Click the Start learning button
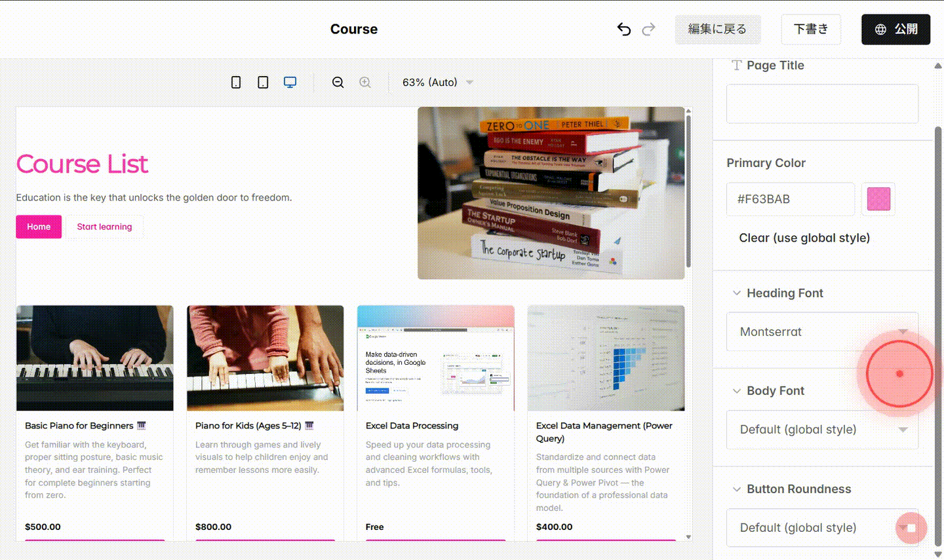This screenshot has width=944, height=560. click(104, 227)
